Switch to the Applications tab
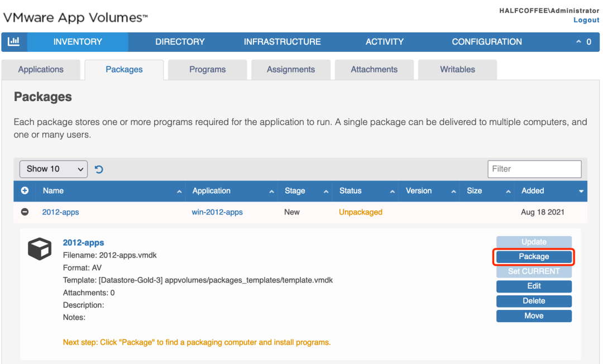 tap(41, 70)
